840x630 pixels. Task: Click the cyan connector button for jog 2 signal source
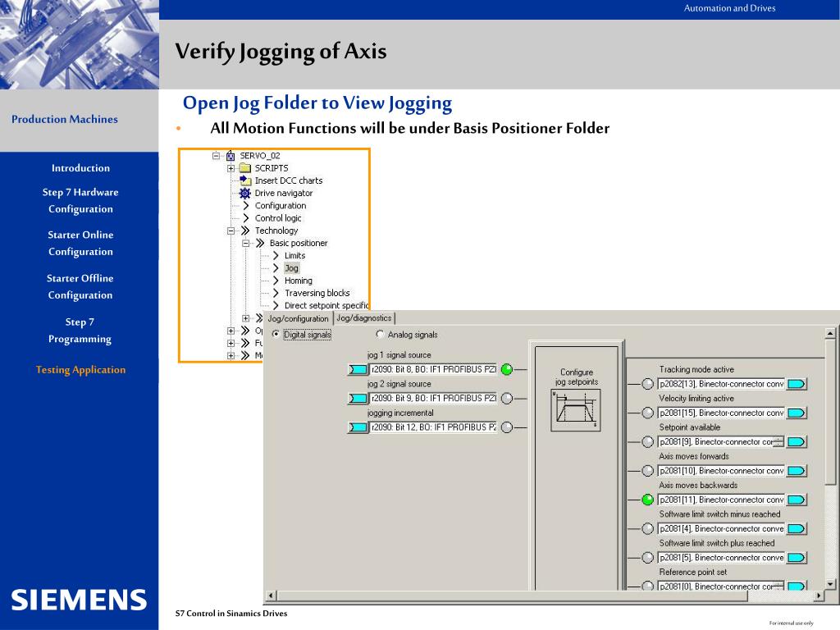[358, 399]
